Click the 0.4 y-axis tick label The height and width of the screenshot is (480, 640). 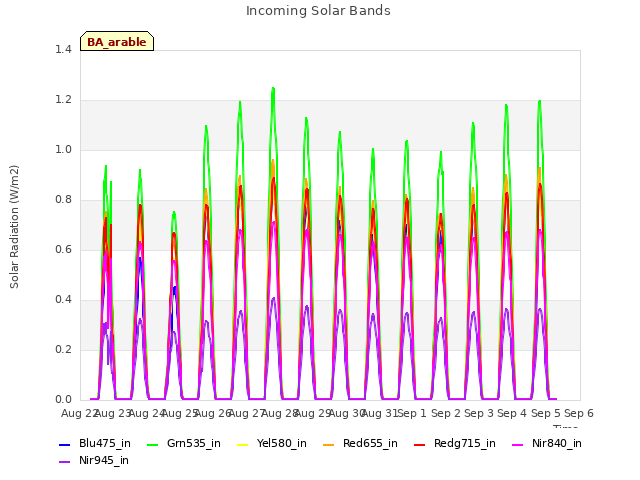63,300
